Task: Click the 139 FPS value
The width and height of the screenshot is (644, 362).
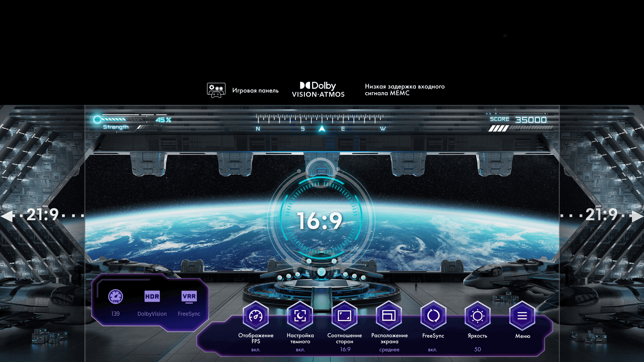Action: [115, 314]
